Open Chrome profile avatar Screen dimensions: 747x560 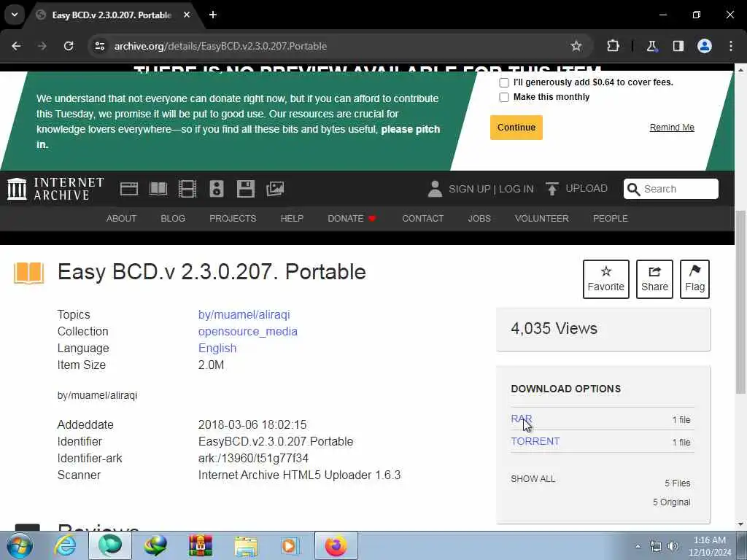705,46
